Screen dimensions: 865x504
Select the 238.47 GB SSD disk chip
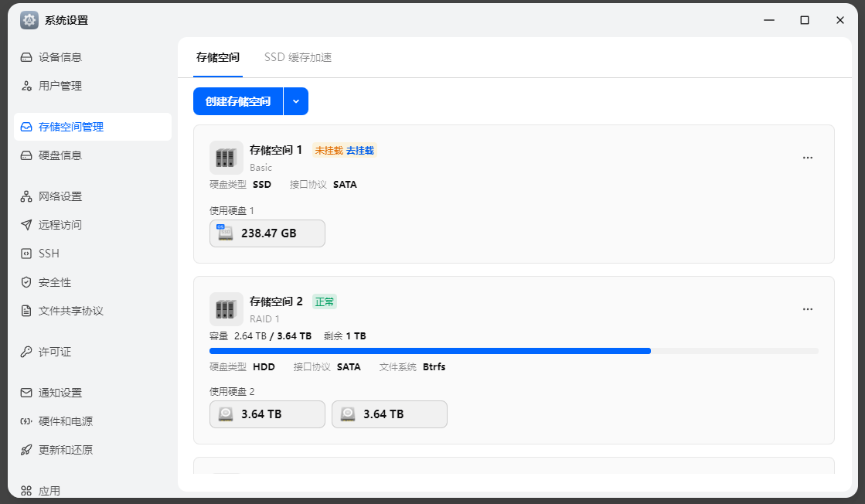click(x=267, y=233)
